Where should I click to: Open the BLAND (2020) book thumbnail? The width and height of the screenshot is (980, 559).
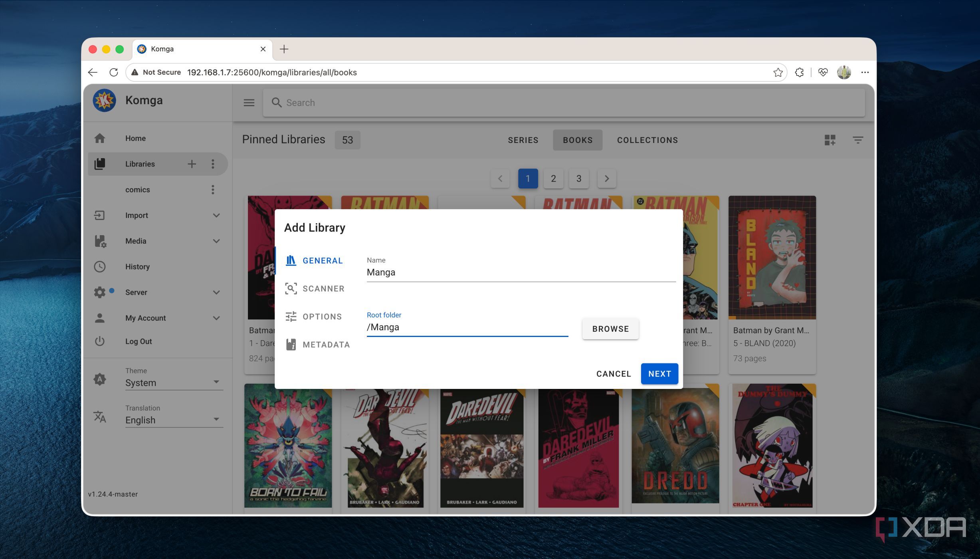[x=772, y=258]
